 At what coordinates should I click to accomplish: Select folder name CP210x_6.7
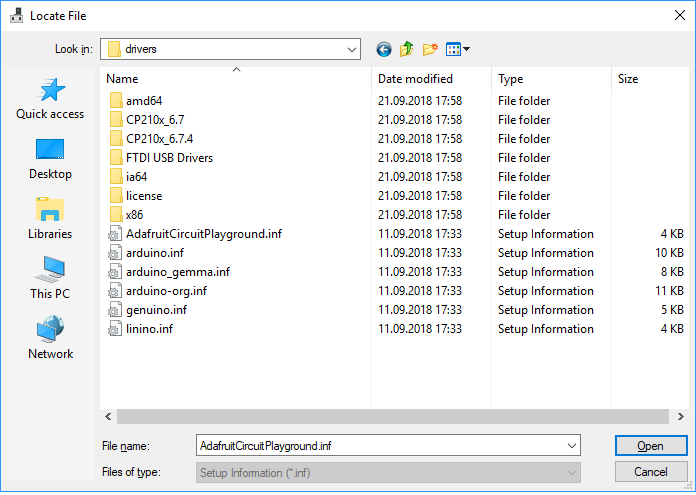coord(155,120)
